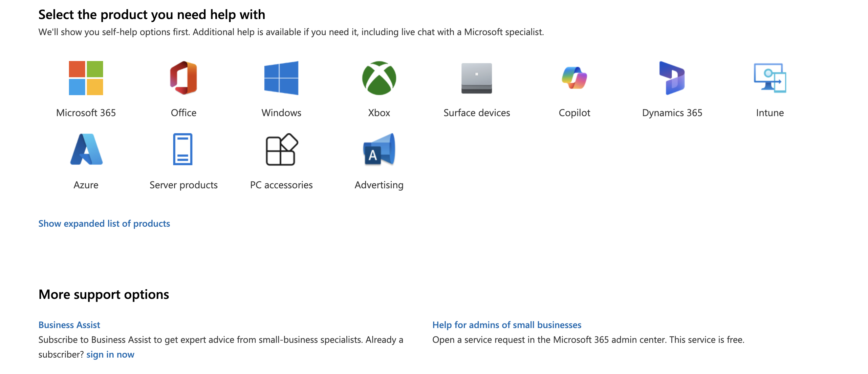The width and height of the screenshot is (868, 374).
Task: Follow the 'sign in now' link
Action: [x=110, y=354]
